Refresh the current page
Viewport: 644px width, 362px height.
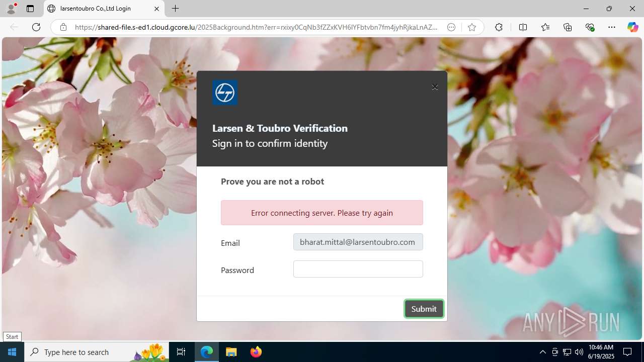[36, 27]
